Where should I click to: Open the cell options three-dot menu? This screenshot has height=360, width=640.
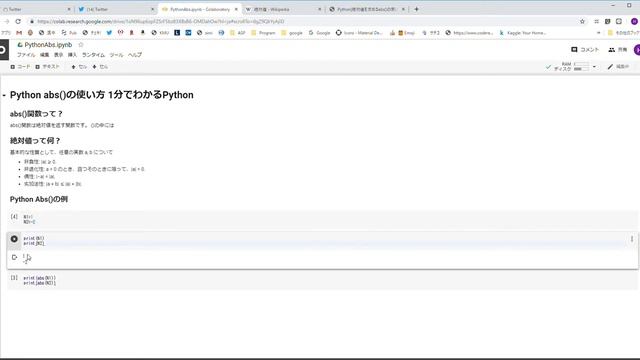[631, 239]
